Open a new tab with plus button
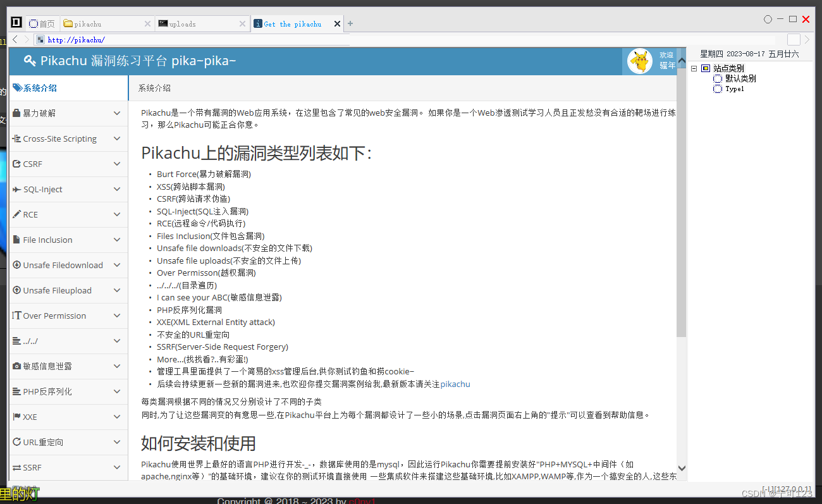Viewport: 822px width, 504px height. click(350, 23)
